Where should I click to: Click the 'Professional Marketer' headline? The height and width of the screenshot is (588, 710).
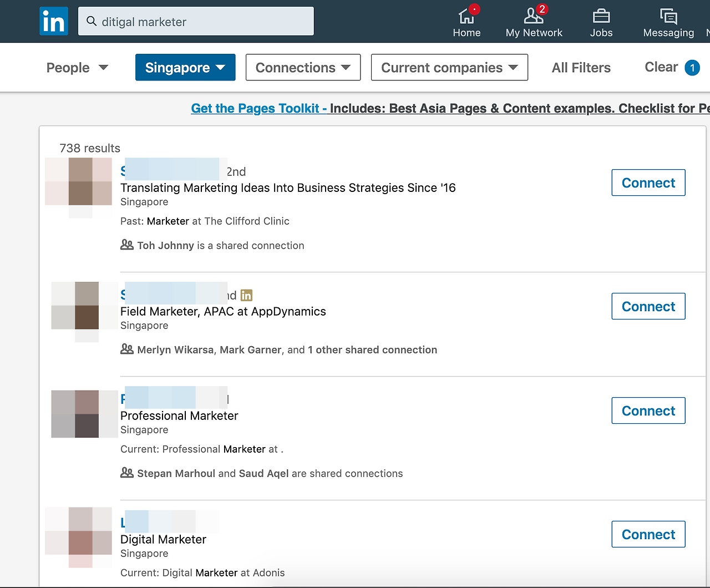179,415
